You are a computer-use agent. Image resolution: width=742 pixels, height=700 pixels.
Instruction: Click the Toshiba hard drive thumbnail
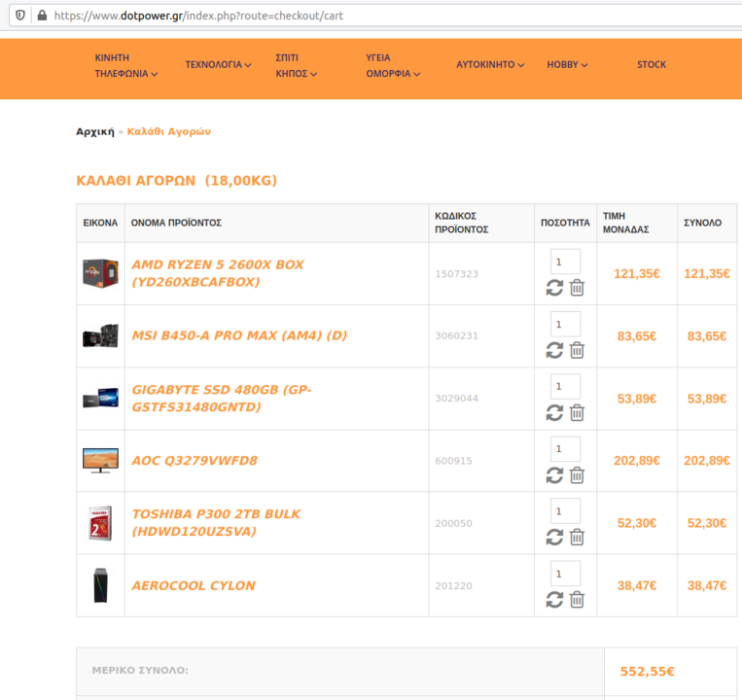click(x=100, y=523)
